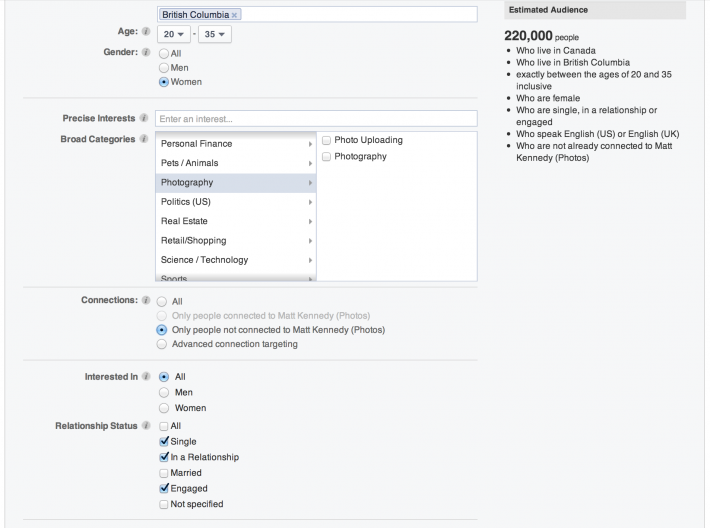Click the 'Who are female' bullet
Image resolution: width=710 pixels, height=528 pixels.
coord(548,98)
